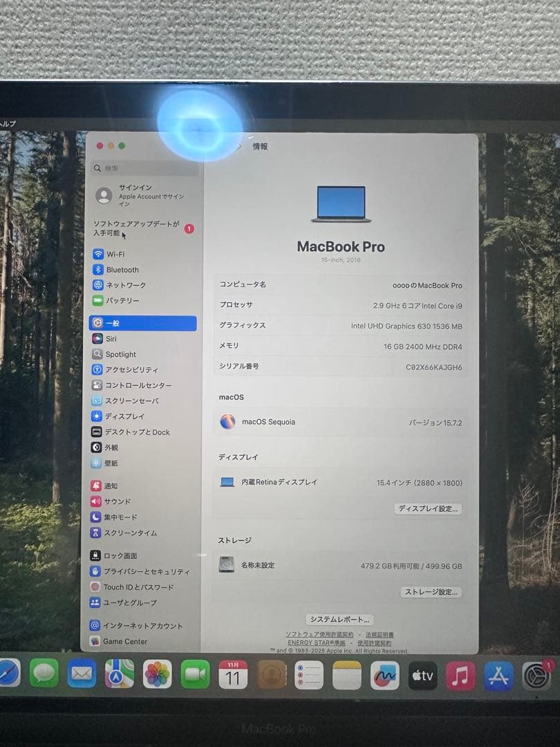
Task: Click the ストレージ設定... button
Action: [431, 592]
